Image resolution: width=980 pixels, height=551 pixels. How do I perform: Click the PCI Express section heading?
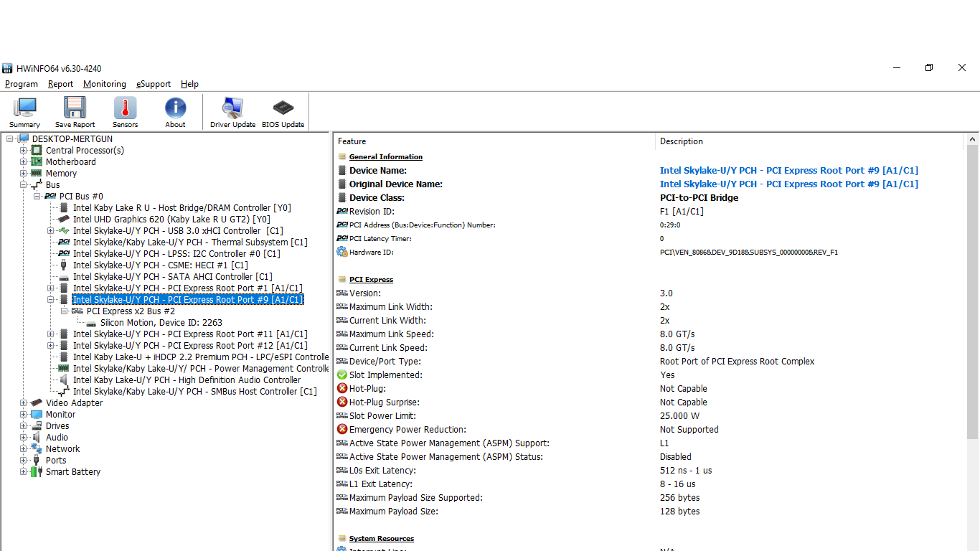click(x=371, y=280)
